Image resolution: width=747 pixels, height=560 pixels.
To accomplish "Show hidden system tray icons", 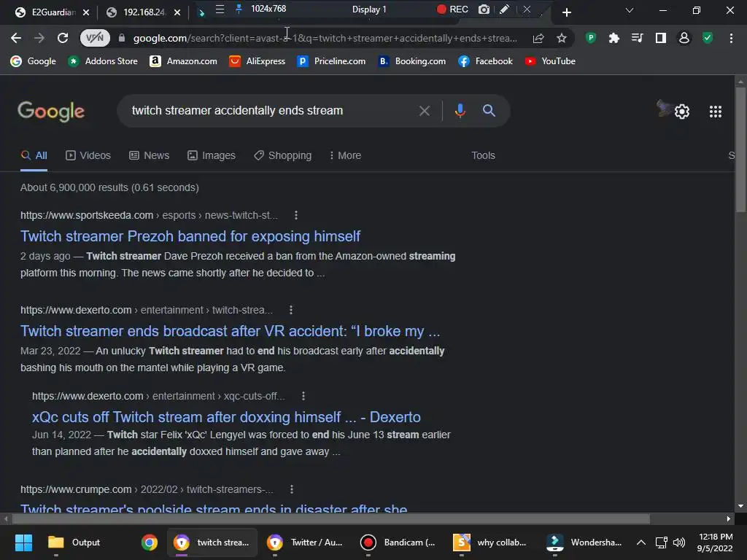I will click(641, 542).
